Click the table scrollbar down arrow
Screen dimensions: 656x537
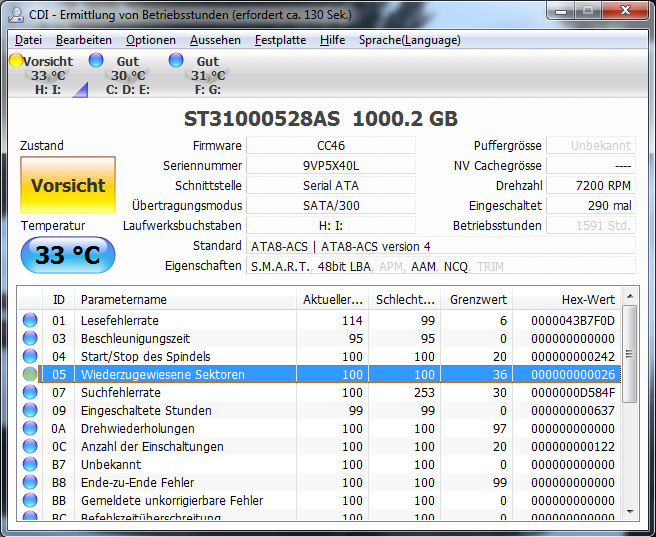(x=630, y=512)
